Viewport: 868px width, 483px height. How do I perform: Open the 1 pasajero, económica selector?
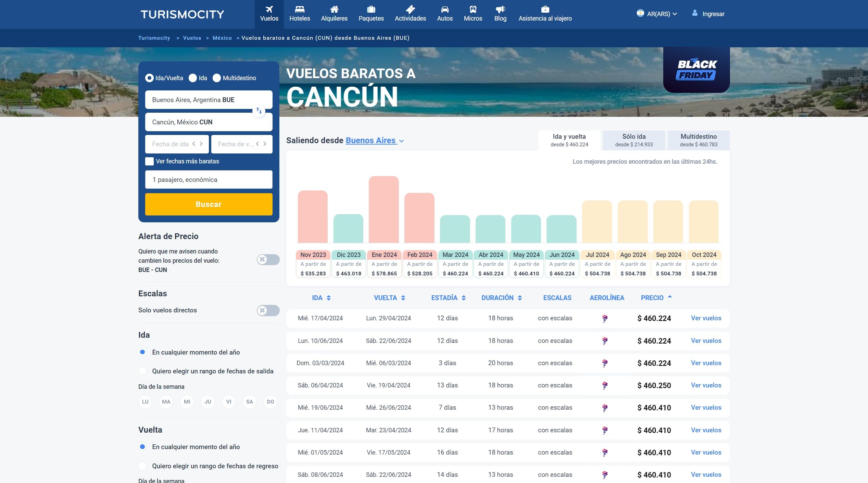209,179
